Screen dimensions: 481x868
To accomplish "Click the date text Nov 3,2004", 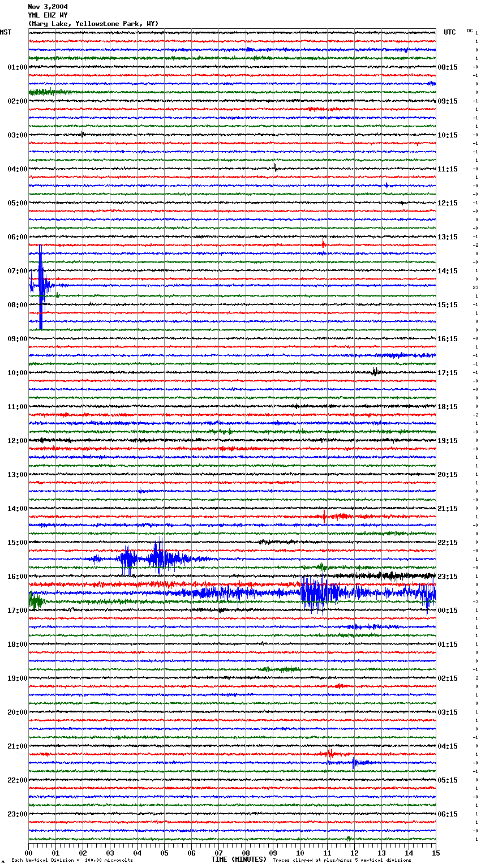I will pyautogui.click(x=48, y=7).
